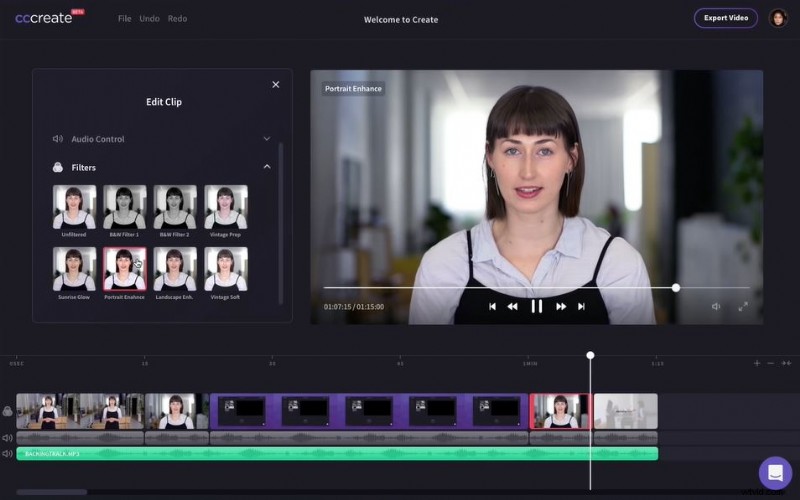Click the timeline playhead marker
Viewport: 800px width, 500px height.
point(590,355)
